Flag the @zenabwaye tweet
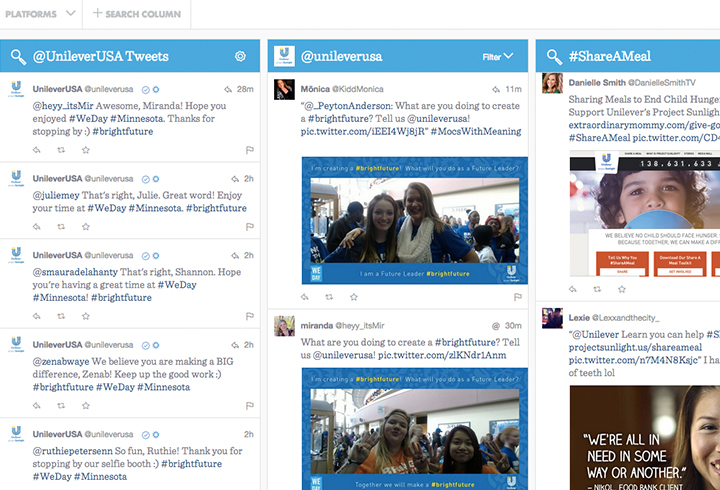The height and width of the screenshot is (490, 720). [x=250, y=406]
